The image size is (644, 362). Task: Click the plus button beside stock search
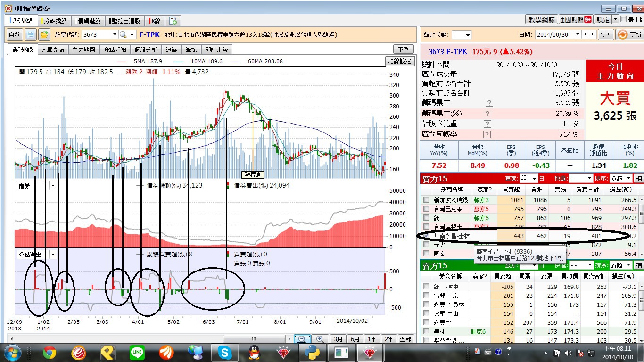point(132,34)
